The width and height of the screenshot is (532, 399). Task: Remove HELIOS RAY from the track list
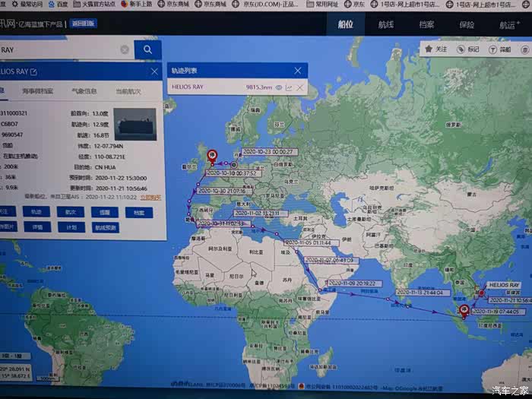coord(300,87)
